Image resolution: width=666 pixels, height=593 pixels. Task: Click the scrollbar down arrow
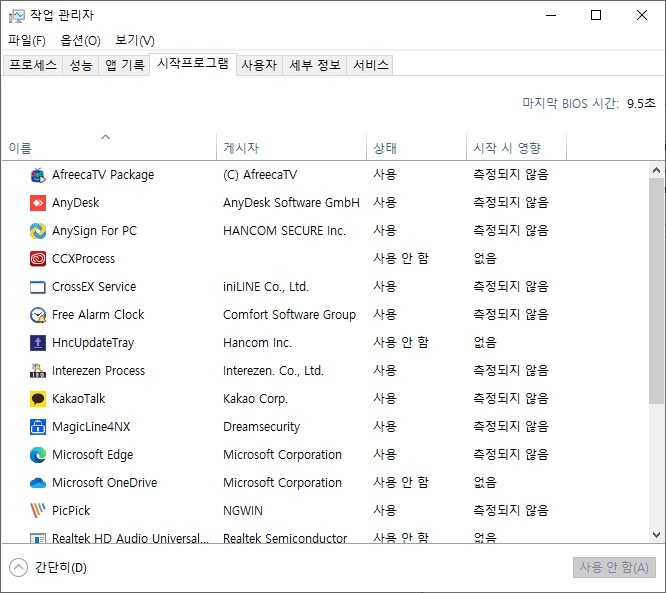(x=656, y=535)
